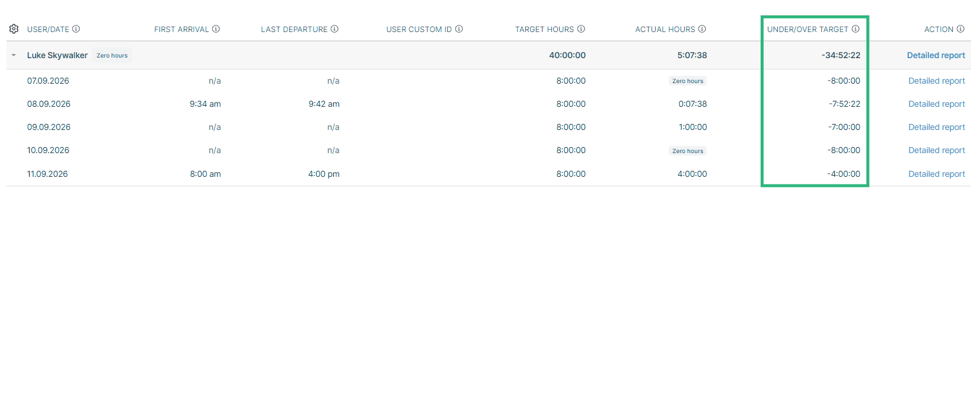Click the -34:52:22 under target total
980x413 pixels.
click(x=841, y=55)
